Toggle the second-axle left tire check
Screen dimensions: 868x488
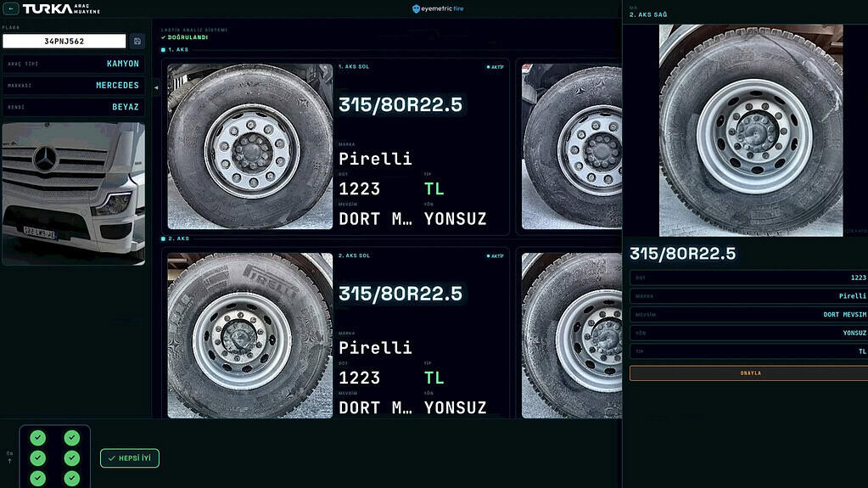[37, 458]
